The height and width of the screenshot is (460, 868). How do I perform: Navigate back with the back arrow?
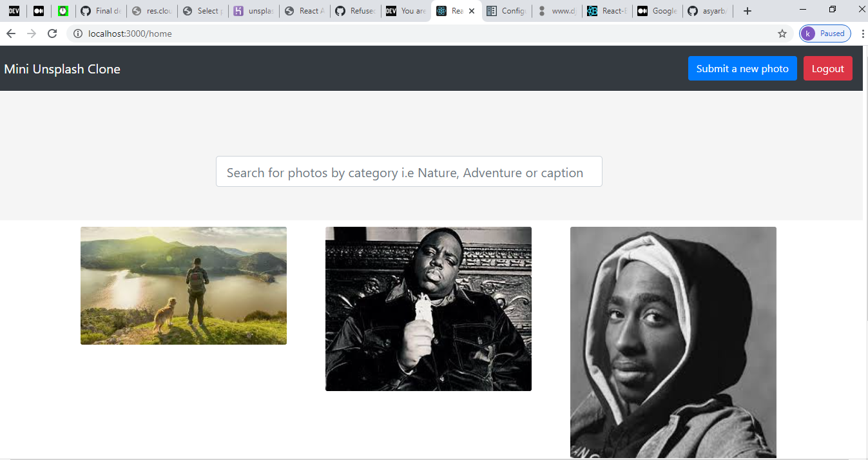(10, 33)
